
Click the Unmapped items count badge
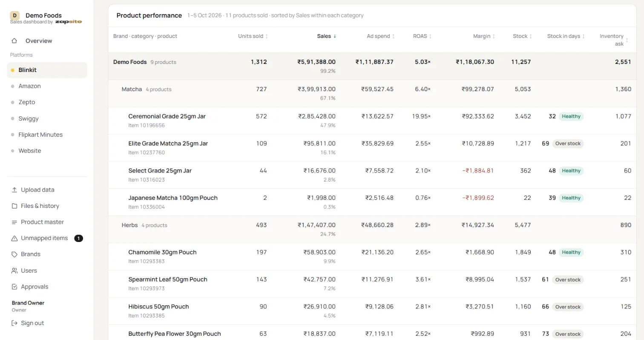pyautogui.click(x=78, y=238)
